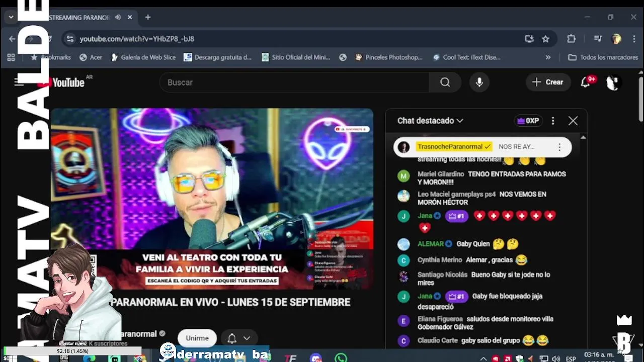Open YouTube notifications bell
This screenshot has width=644, height=362.
pyautogui.click(x=585, y=82)
